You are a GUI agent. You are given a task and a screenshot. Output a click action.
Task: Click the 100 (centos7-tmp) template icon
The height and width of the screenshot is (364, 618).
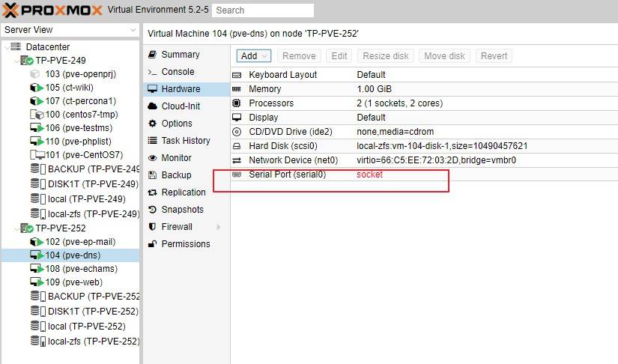[x=37, y=115]
